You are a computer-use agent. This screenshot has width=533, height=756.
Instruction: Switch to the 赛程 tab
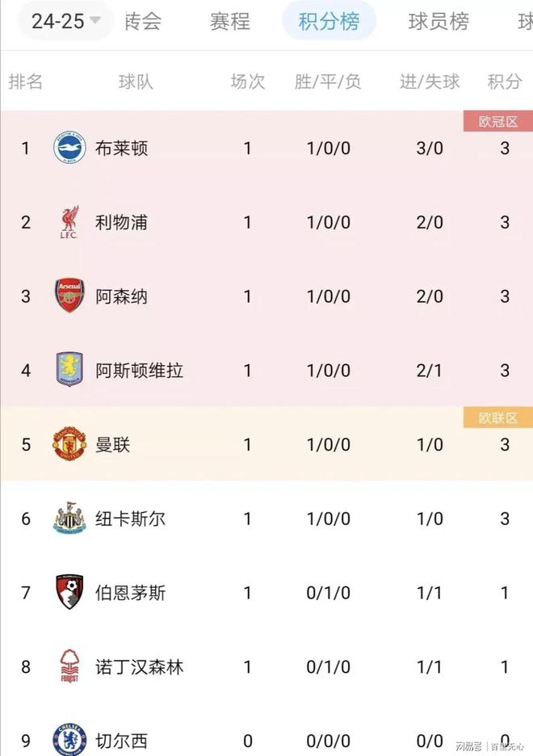230,22
